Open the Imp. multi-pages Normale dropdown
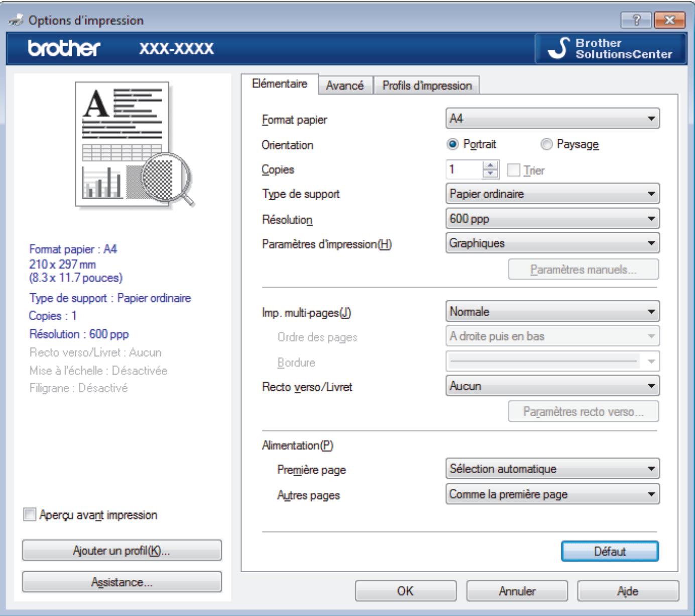 [x=552, y=312]
